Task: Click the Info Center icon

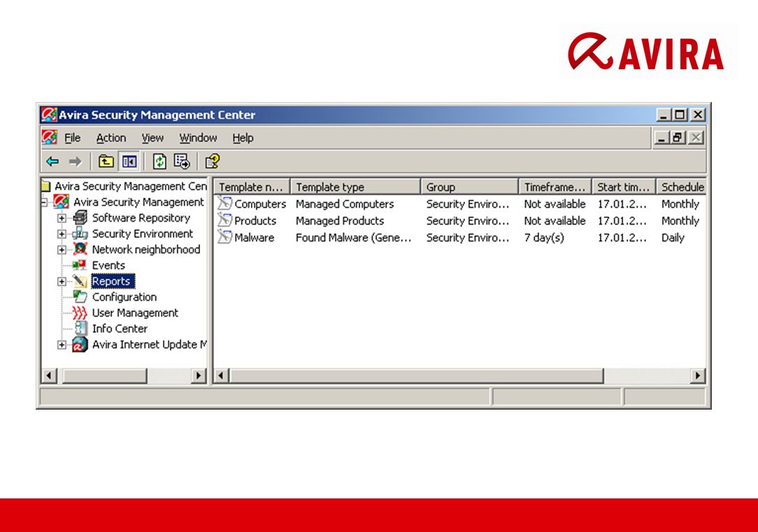Action: (80, 329)
